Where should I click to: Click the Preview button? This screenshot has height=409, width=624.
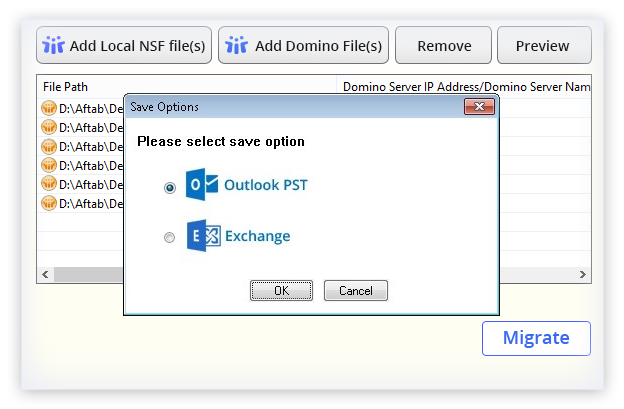pyautogui.click(x=544, y=45)
